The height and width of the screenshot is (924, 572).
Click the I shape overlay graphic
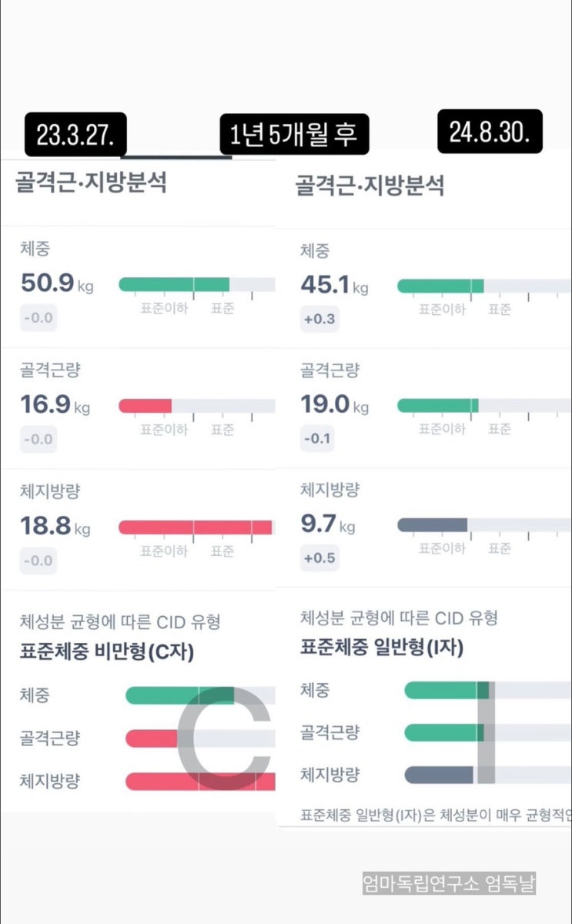pos(485,731)
